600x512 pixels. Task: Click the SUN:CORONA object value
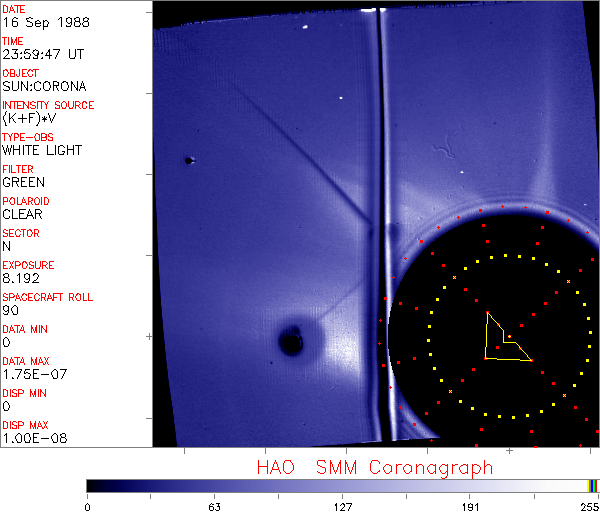(44, 86)
